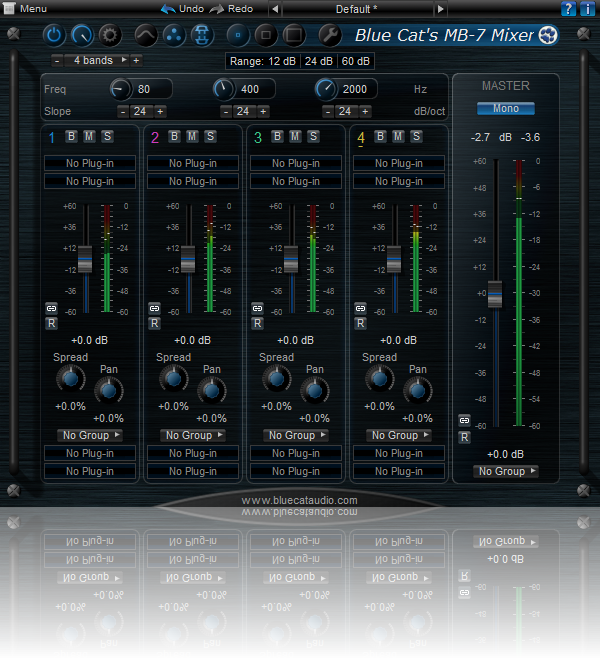Solo band 2 with S button
The width and height of the screenshot is (600, 659).
click(211, 136)
